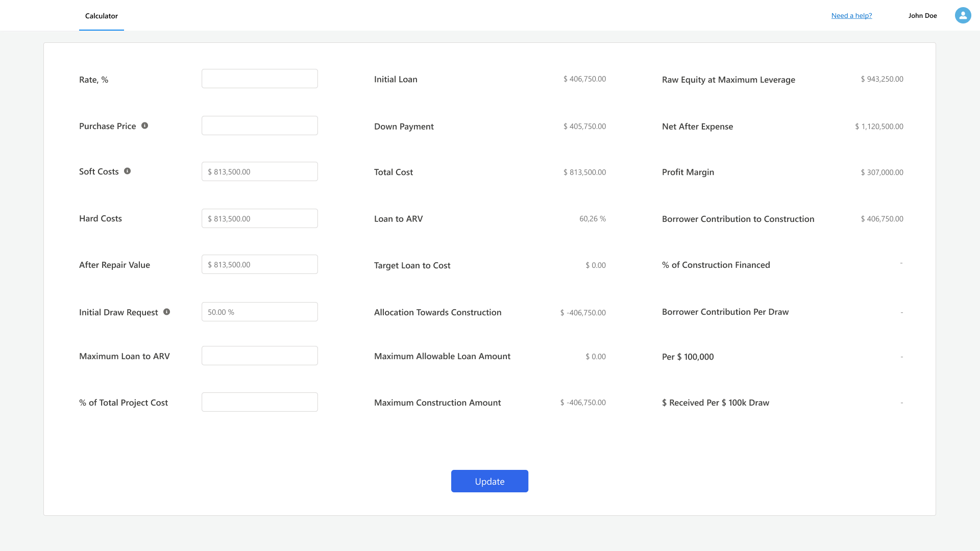980x551 pixels.
Task: Select the Loan to ARV value 60,26 %
Action: point(593,219)
